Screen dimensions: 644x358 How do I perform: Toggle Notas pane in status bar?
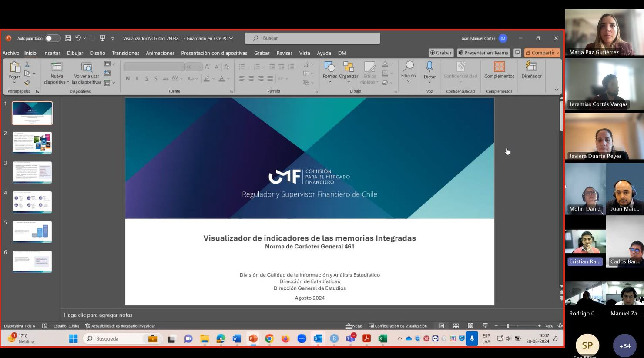point(354,326)
